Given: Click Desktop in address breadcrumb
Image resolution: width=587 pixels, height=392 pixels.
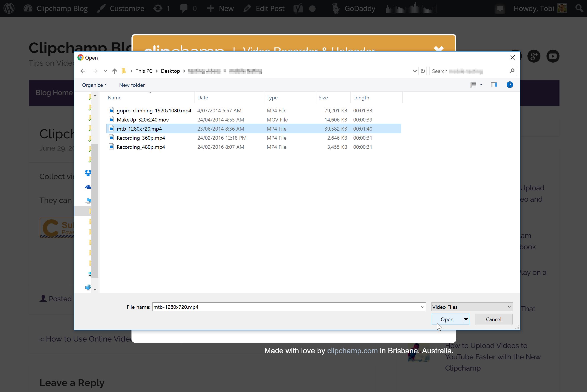Looking at the screenshot, I should pos(170,71).
